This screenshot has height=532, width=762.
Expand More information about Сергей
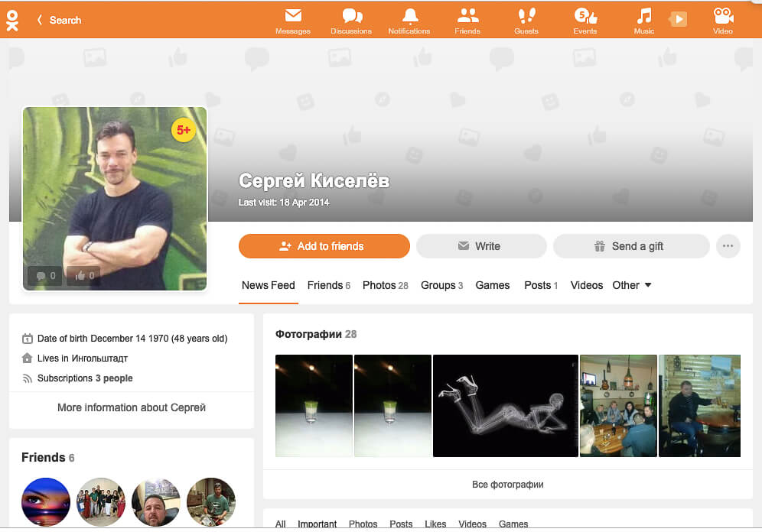coord(132,407)
